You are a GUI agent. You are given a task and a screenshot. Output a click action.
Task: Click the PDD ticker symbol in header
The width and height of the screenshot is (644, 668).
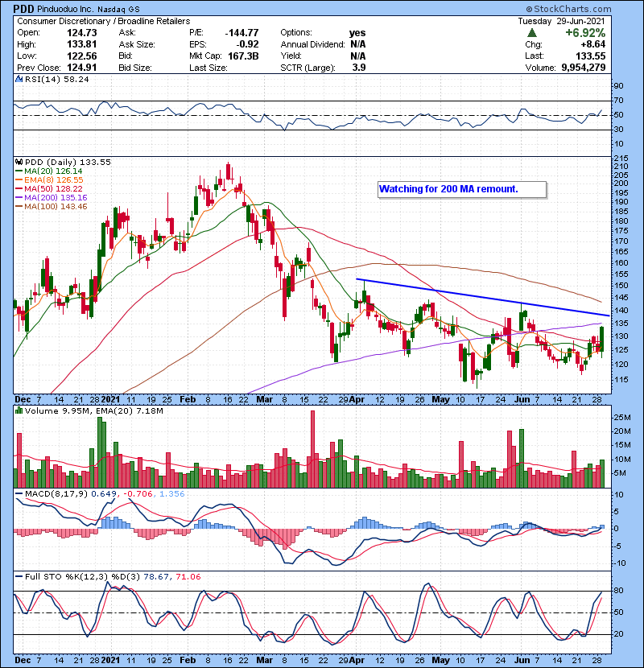23,9
